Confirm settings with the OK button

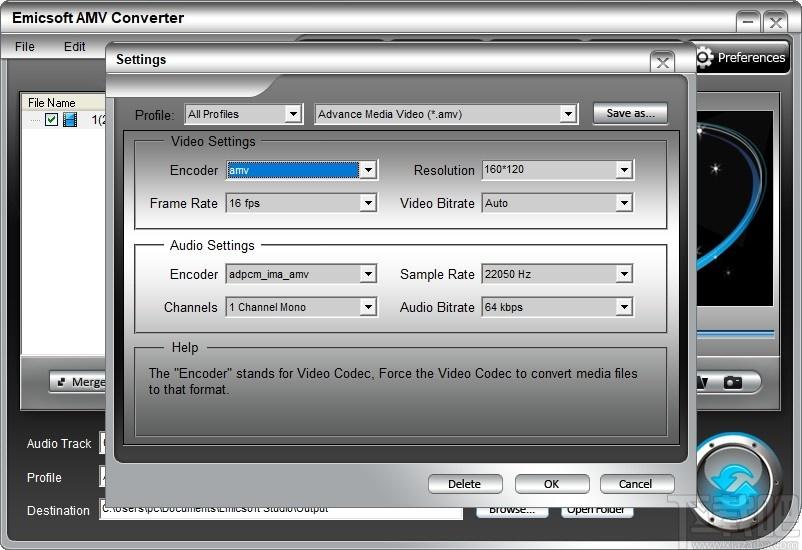551,484
